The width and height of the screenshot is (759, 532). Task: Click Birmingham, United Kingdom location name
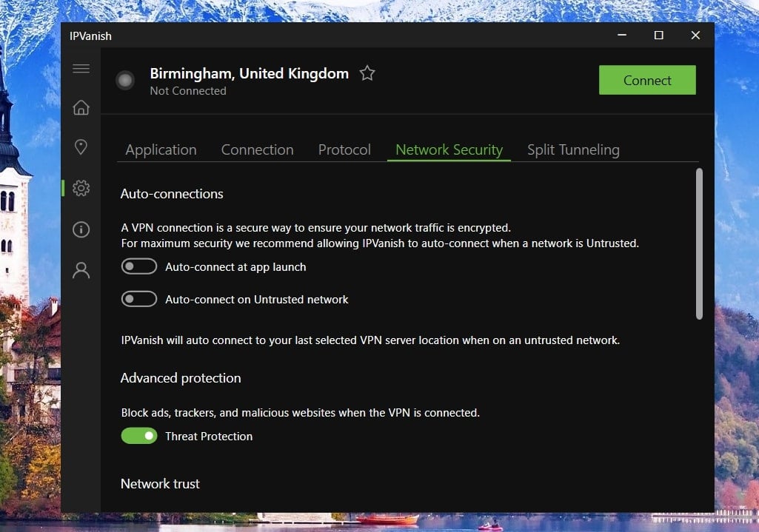pyautogui.click(x=249, y=73)
